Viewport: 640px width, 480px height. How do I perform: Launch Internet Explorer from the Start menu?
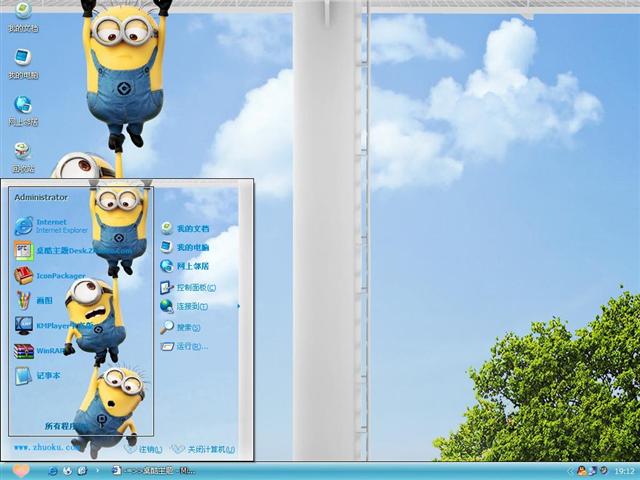[51, 226]
